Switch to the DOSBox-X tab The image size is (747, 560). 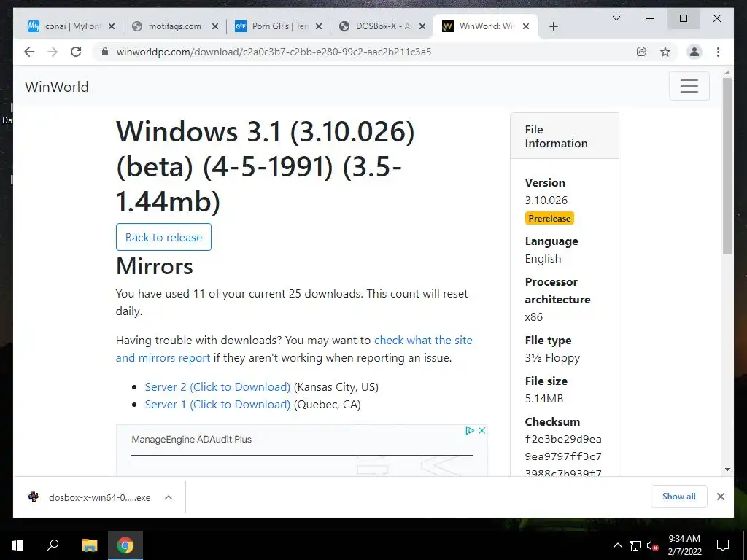[x=383, y=26]
